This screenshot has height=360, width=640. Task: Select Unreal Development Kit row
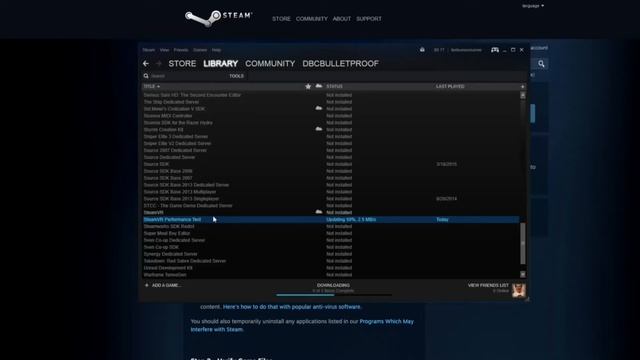331,268
